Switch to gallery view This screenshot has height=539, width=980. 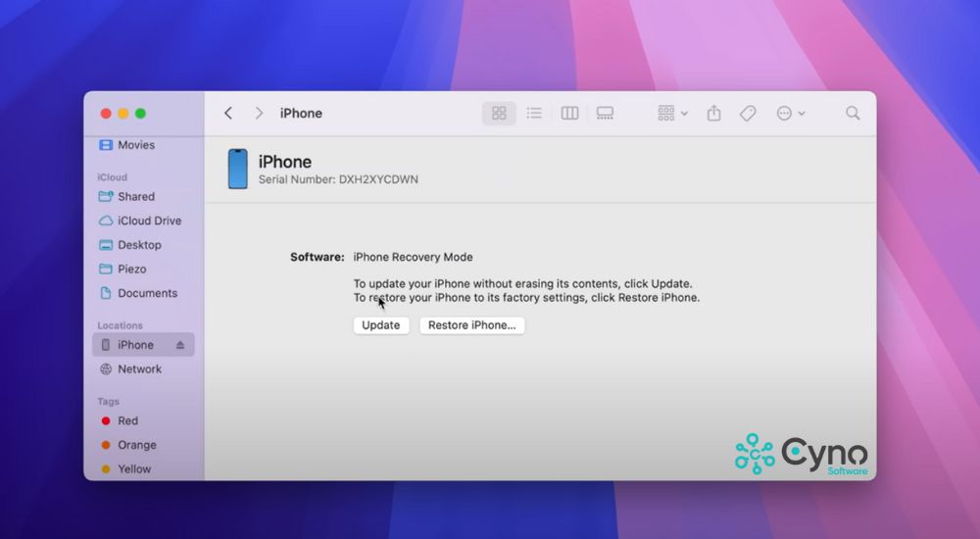point(605,113)
